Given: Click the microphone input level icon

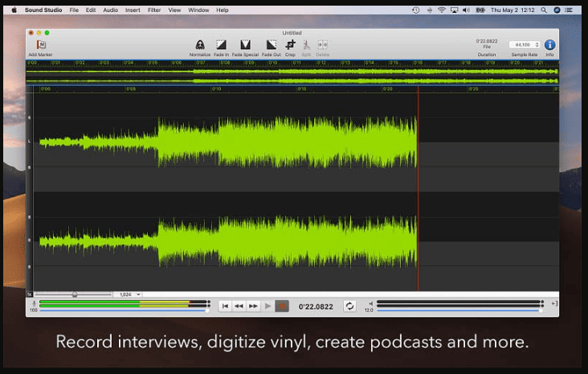Looking at the screenshot, I should [x=34, y=303].
